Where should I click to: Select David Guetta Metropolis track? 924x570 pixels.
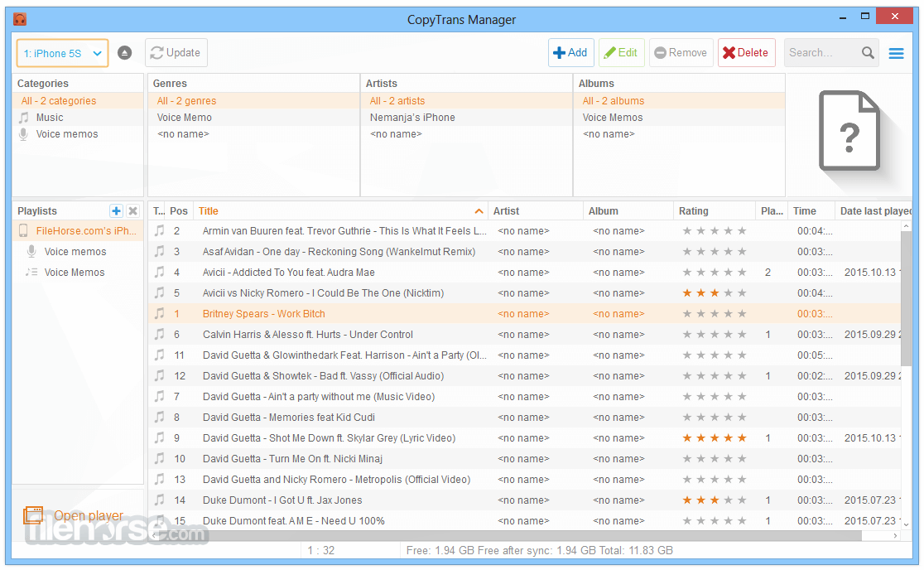(524, 479)
